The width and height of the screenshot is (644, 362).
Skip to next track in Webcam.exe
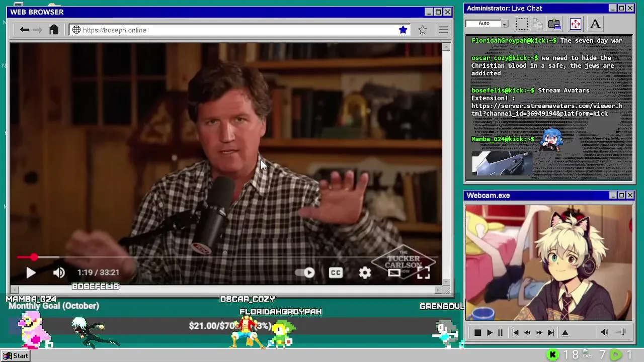point(551,332)
